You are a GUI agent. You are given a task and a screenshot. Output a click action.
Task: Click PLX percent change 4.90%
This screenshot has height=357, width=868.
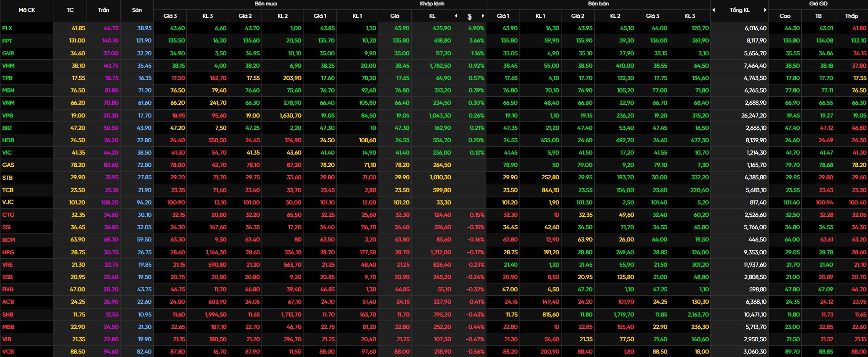(476, 28)
